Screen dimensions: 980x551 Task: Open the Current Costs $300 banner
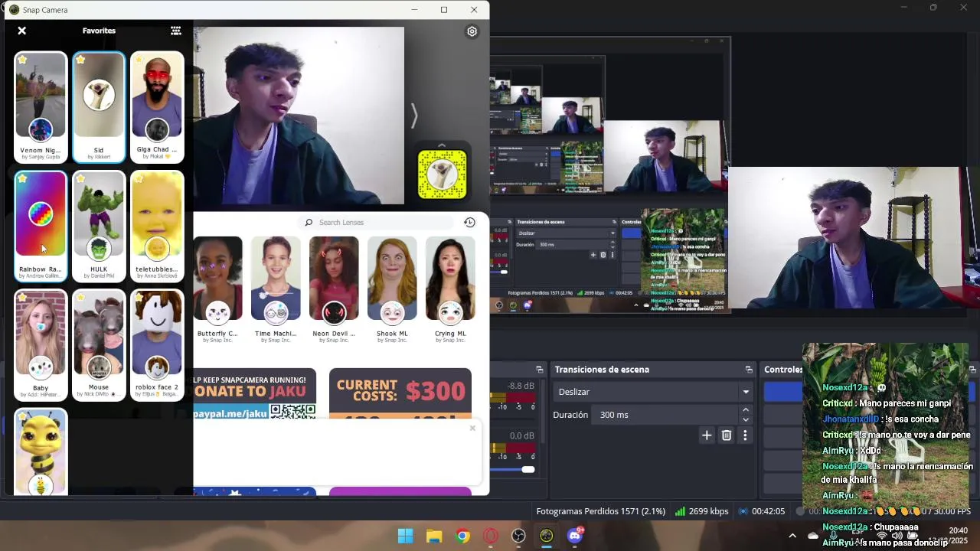400,393
